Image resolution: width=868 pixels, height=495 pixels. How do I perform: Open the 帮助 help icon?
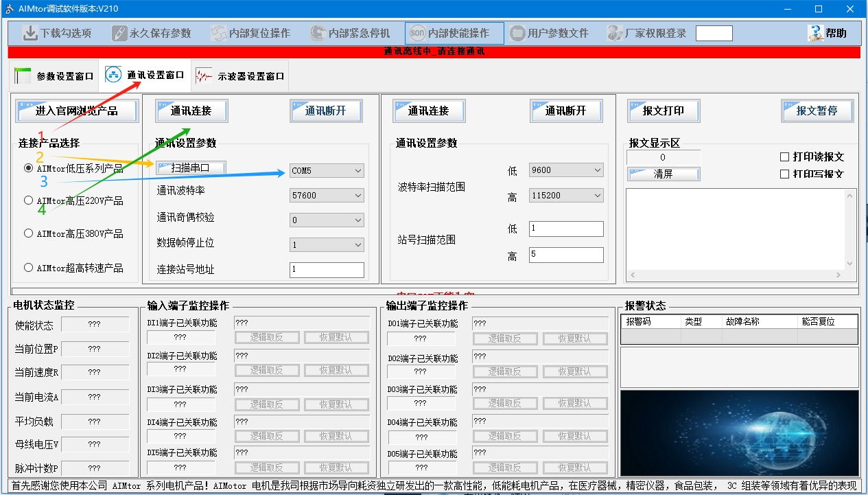(816, 33)
